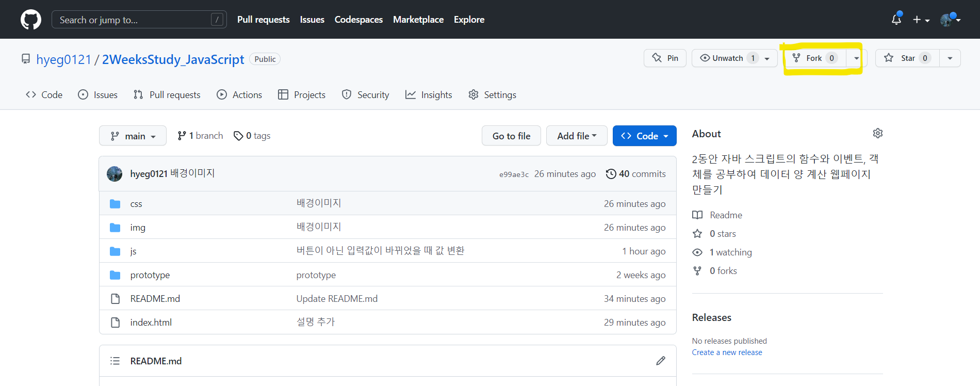Open the user avatar menu
Screen dimensions: 980x386
[950, 20]
